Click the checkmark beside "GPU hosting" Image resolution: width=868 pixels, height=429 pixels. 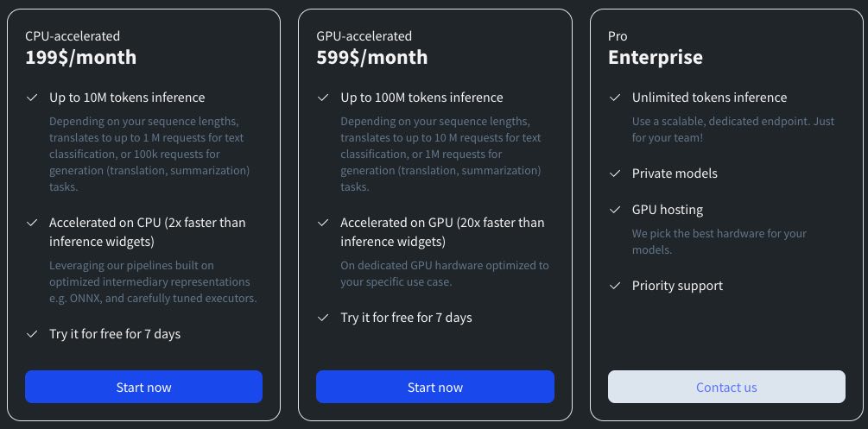pos(615,210)
